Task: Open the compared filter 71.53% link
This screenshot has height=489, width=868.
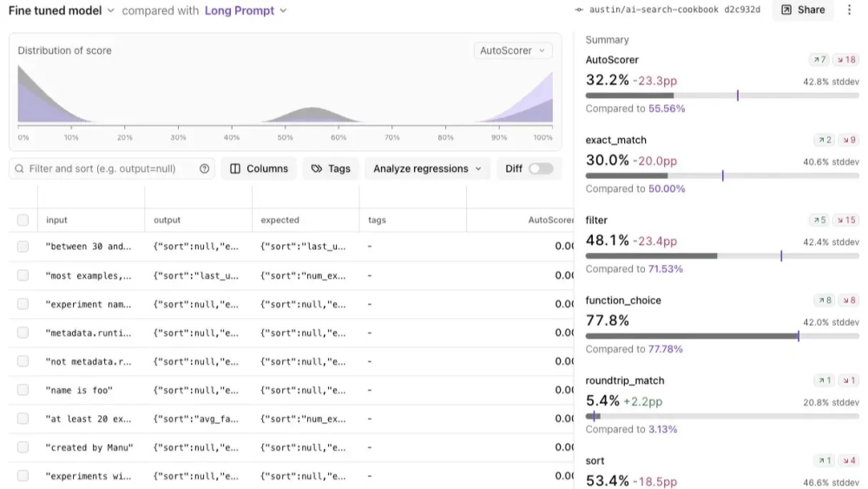Action: pos(666,269)
